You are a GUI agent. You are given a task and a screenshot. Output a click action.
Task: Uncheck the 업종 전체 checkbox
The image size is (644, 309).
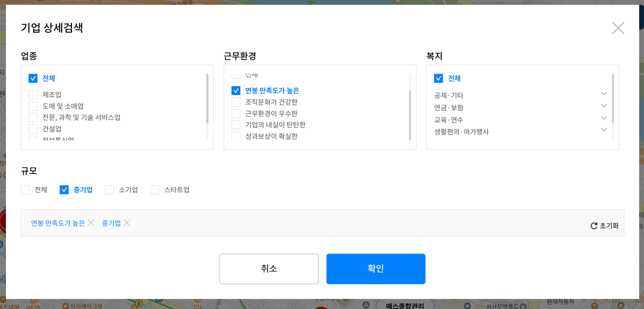pyautogui.click(x=33, y=78)
